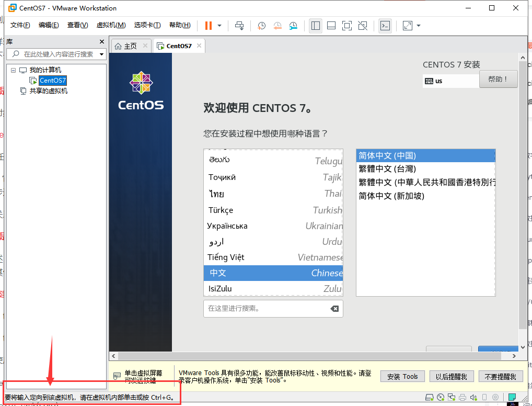Choose 简体中文 (新加坡) locale
532x406 pixels.
click(426, 196)
